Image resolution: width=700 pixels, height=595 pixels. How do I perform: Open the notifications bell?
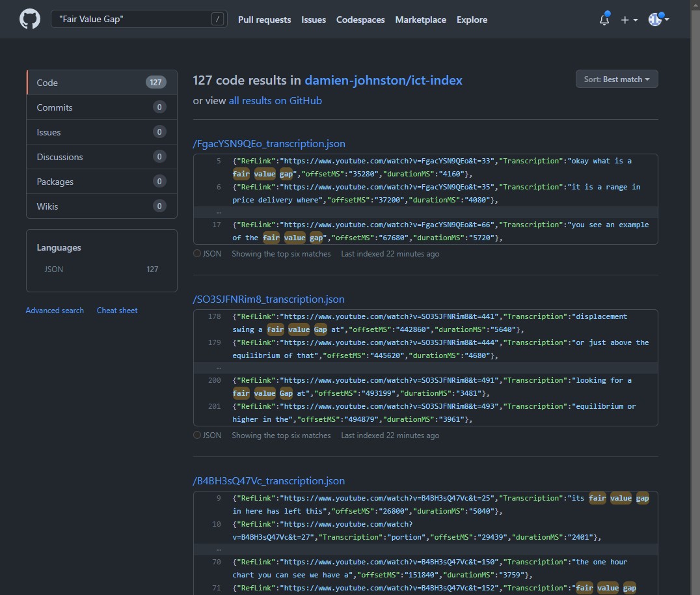pos(604,20)
